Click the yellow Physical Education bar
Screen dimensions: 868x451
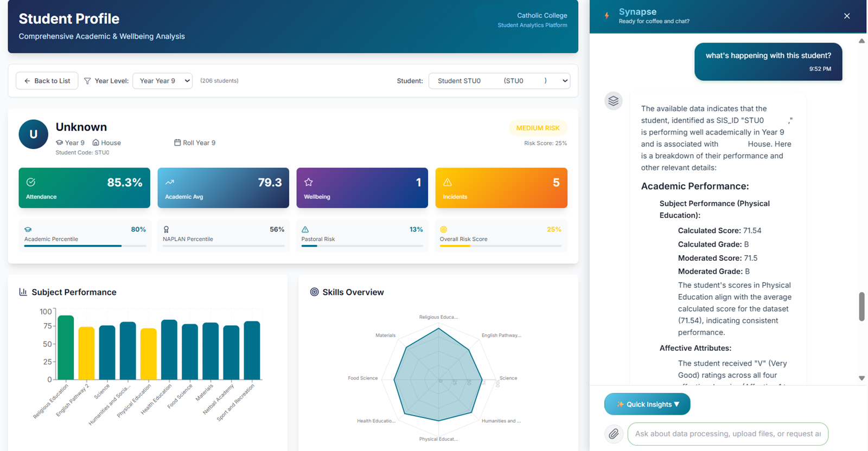coord(149,354)
